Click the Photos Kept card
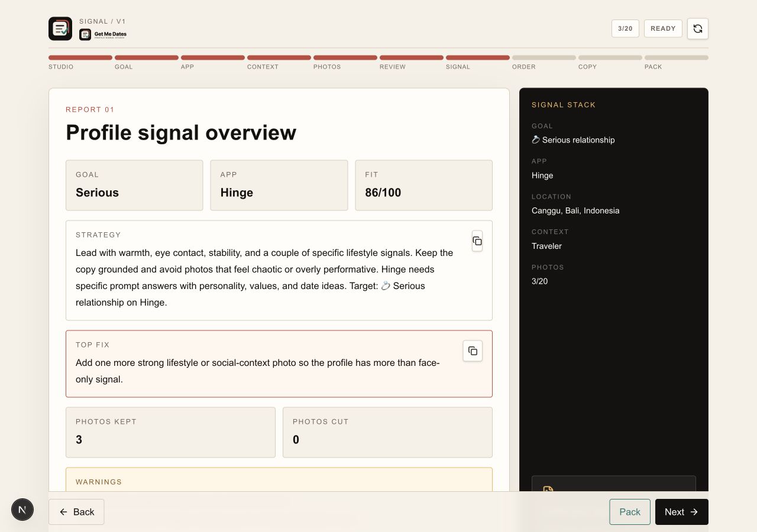 click(170, 432)
